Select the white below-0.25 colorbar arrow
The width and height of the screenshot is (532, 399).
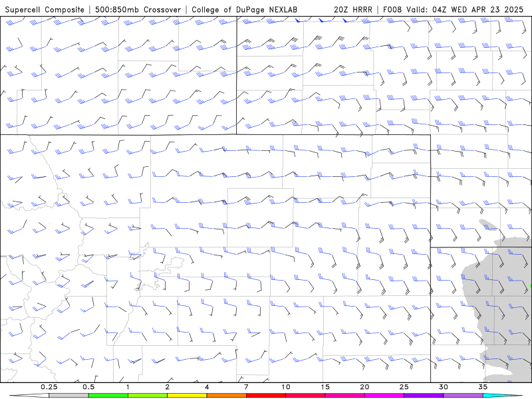(29, 396)
